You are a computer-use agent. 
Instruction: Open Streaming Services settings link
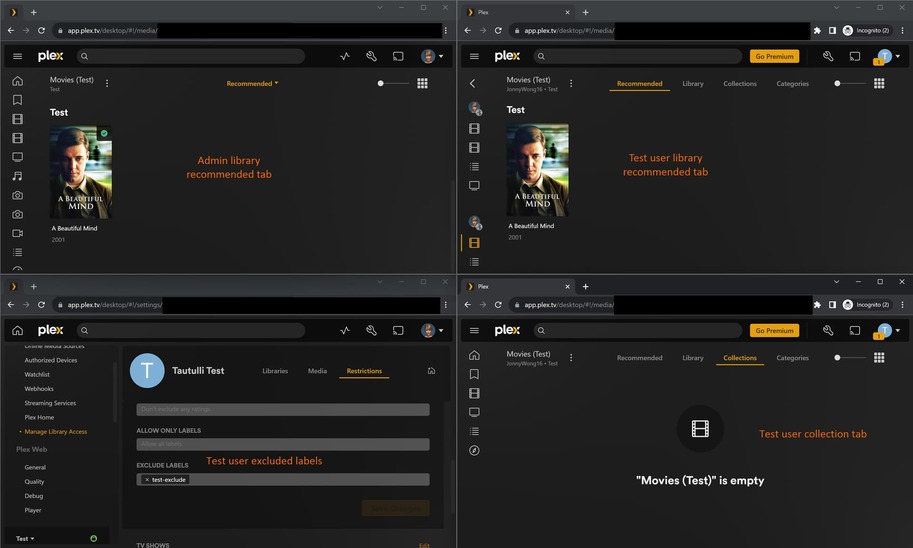point(50,403)
